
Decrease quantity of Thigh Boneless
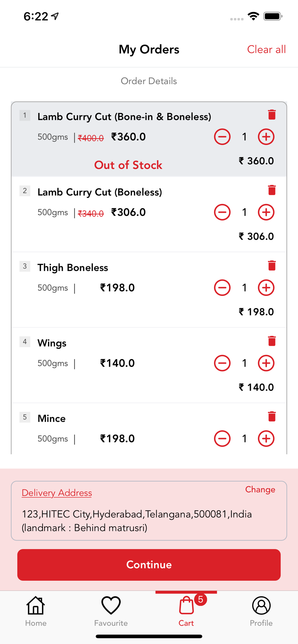click(x=222, y=288)
